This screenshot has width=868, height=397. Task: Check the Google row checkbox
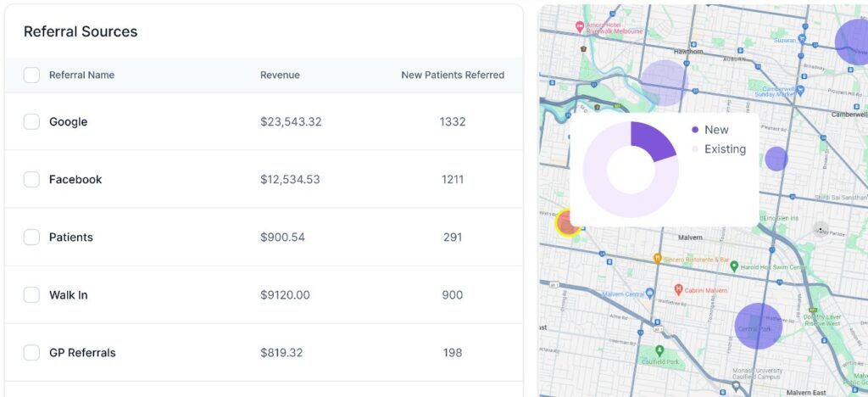point(31,121)
